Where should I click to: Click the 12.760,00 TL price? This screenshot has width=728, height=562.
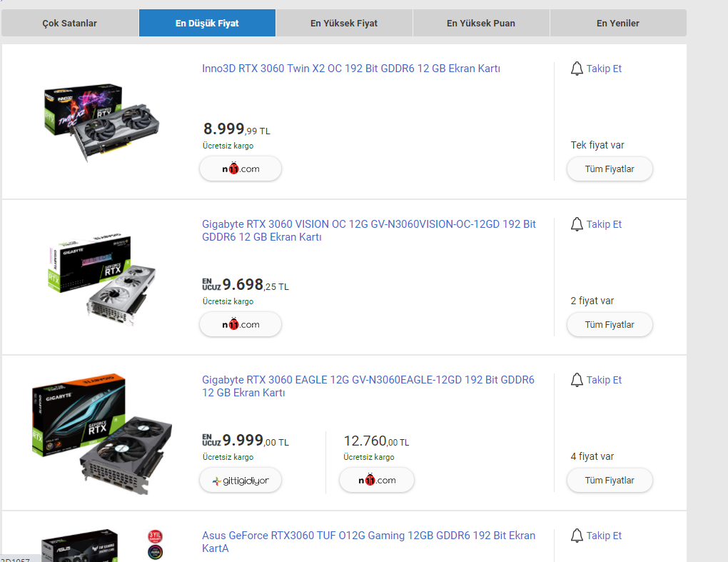pos(376,441)
